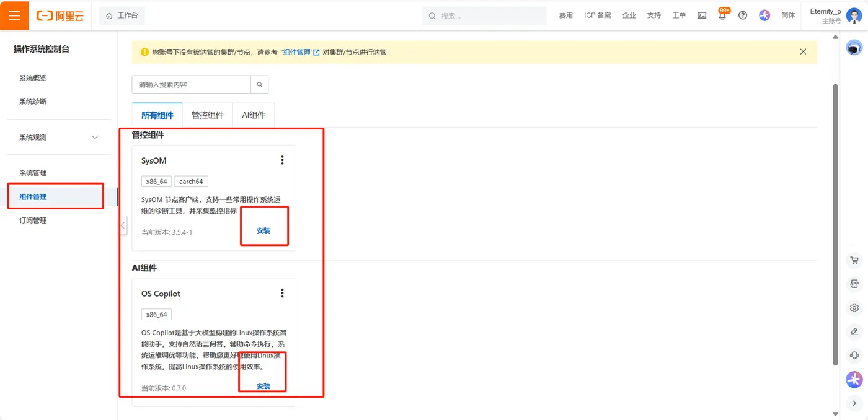Open the pencil feedback icon in right rail
868x420 pixels.
coord(854,331)
